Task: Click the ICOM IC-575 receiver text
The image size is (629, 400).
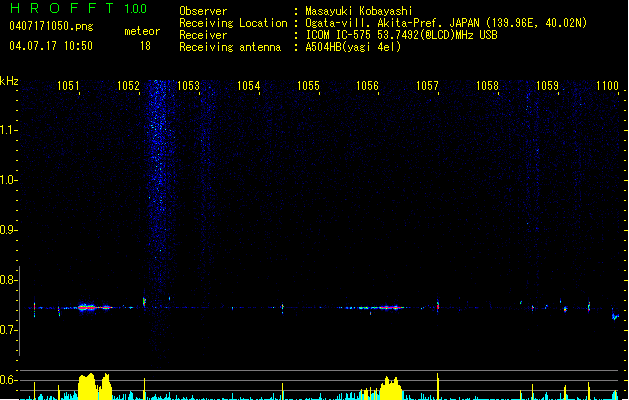Action: 402,35
